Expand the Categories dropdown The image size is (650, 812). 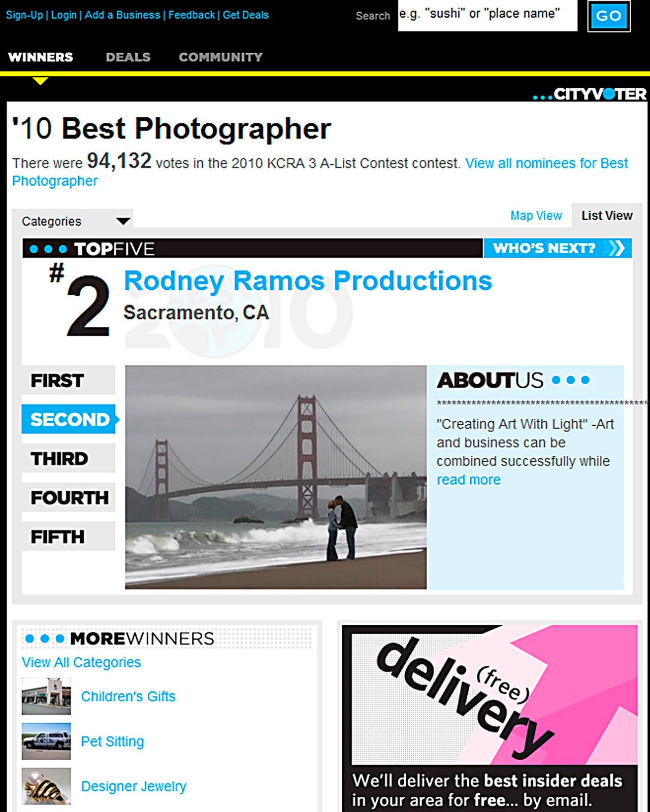[73, 221]
